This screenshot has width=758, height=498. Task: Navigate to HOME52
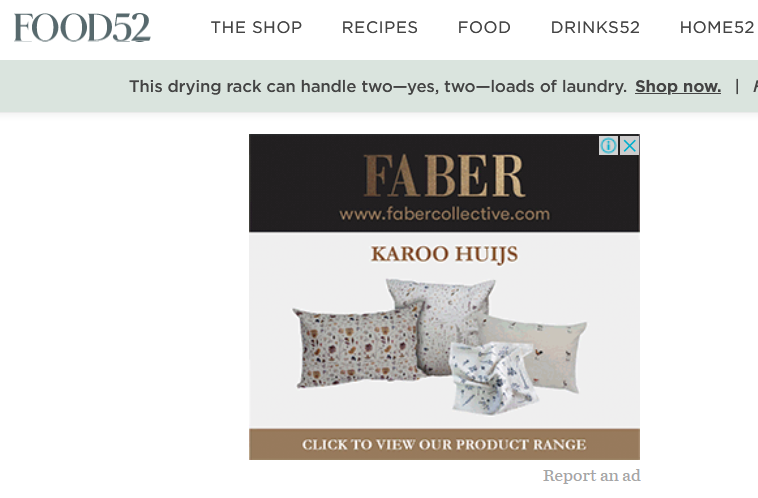[x=717, y=27]
